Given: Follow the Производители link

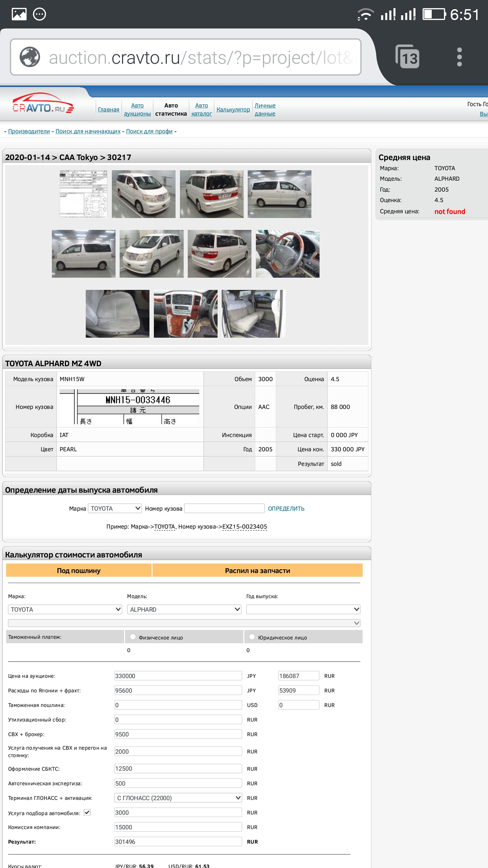Looking at the screenshot, I should tap(29, 131).
